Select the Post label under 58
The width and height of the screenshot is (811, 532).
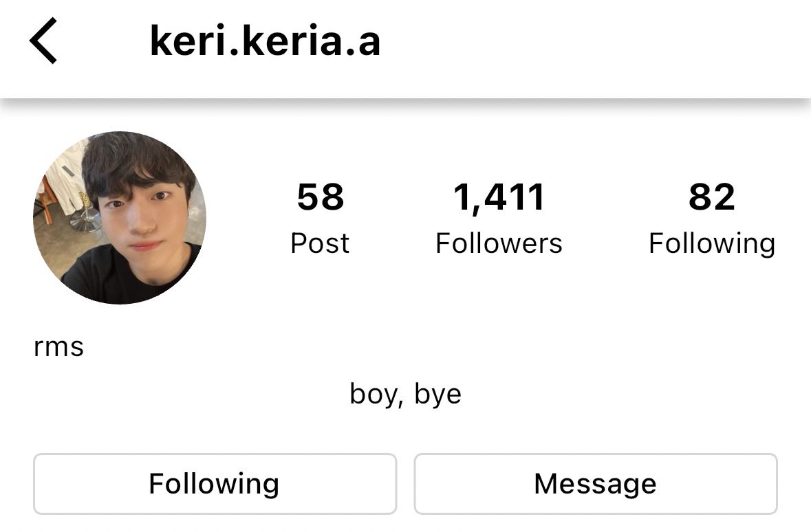[320, 243]
